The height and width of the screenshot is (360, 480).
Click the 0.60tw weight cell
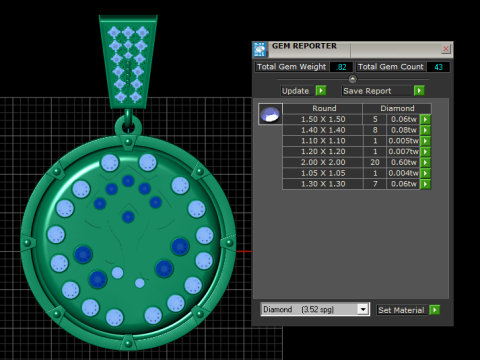pos(403,162)
